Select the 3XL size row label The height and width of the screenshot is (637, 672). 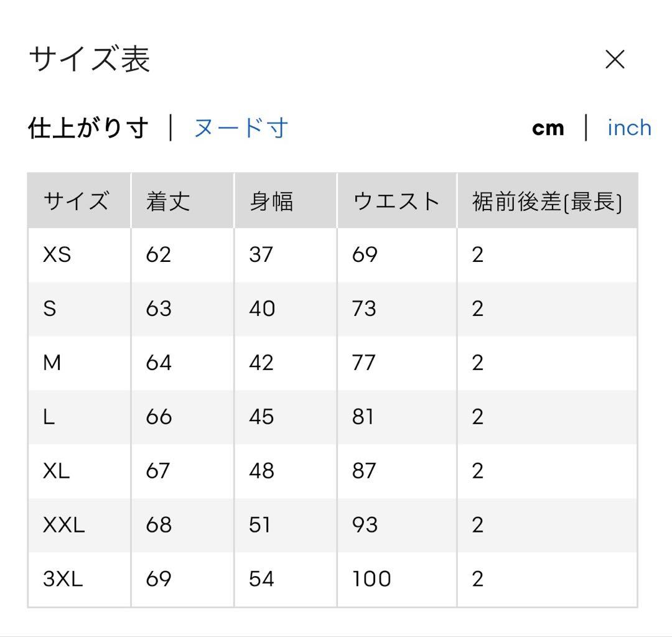pos(63,579)
